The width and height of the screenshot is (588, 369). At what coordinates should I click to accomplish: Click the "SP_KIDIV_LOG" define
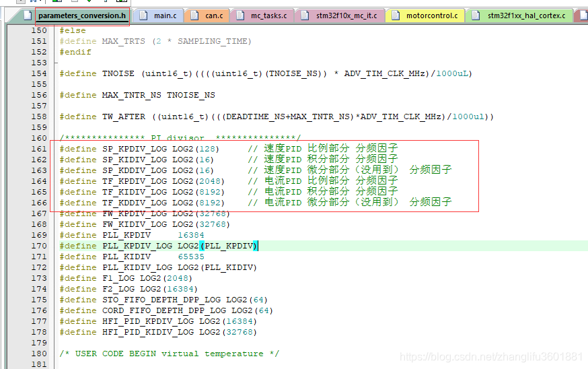135,160
